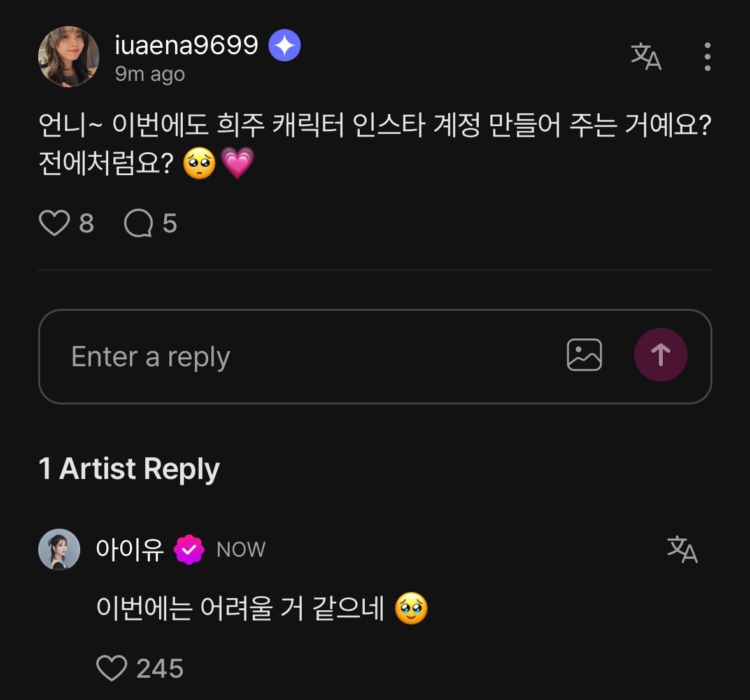
Task: Select the 9m ago timestamp
Action: coord(149,74)
